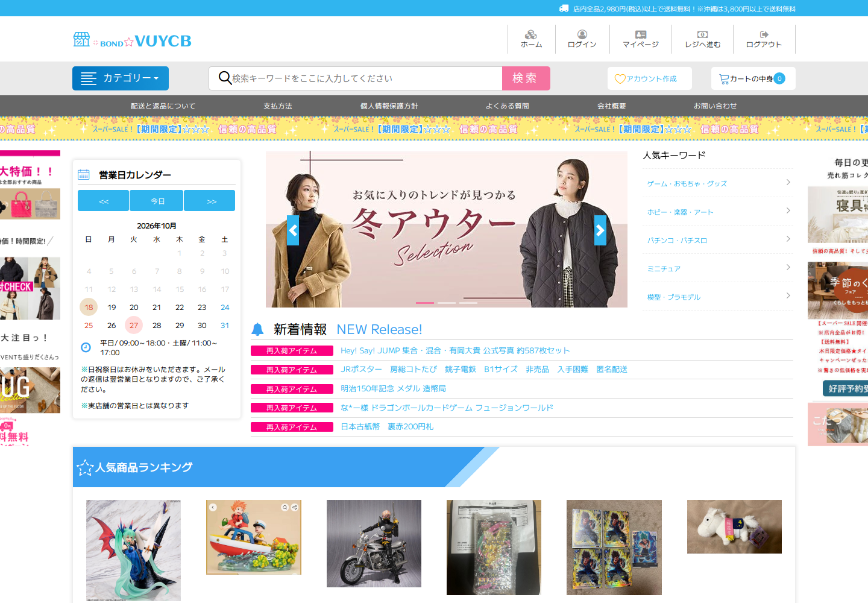The width and height of the screenshot is (868, 603).
Task: Click the BOND VUYCB store logo
Action: [x=132, y=40]
